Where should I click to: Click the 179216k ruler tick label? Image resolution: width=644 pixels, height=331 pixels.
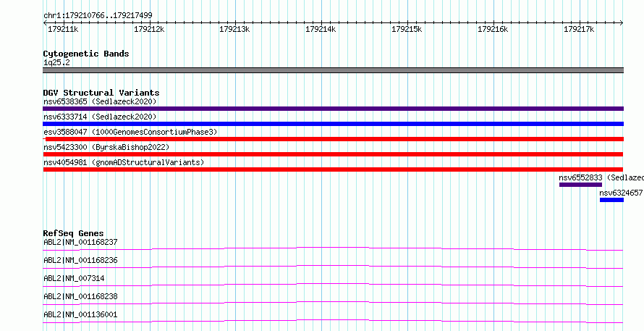[x=493, y=30]
